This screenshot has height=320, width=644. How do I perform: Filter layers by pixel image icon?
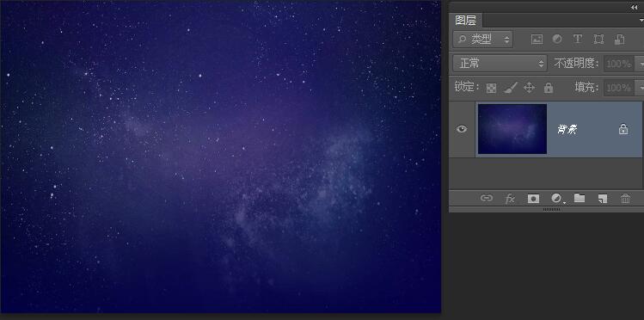(x=537, y=40)
